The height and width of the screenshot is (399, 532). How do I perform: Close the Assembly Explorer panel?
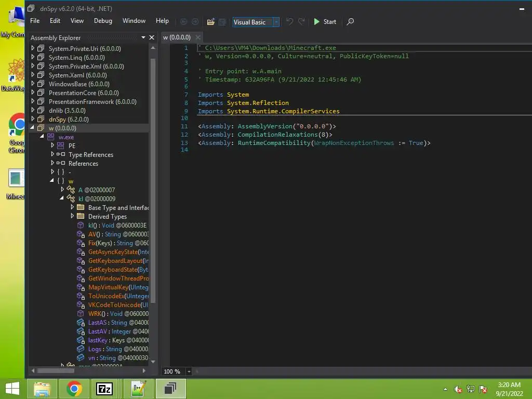click(x=152, y=37)
